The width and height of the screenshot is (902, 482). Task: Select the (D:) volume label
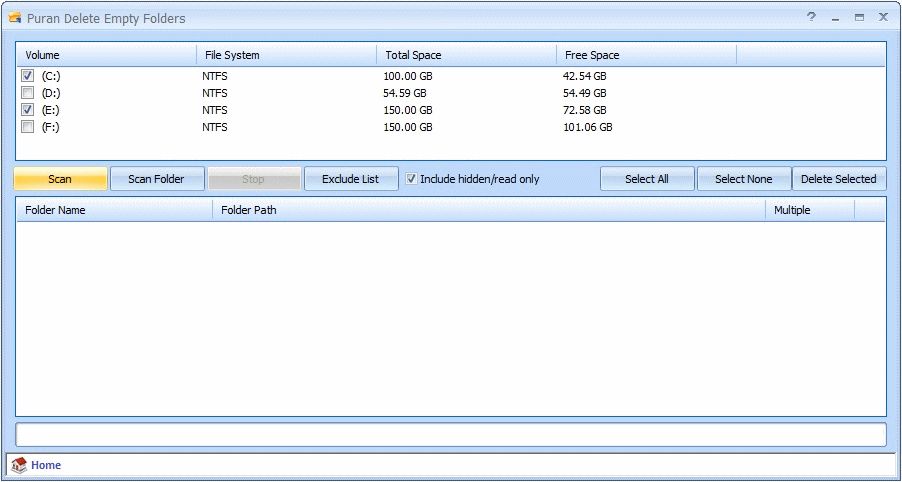tap(51, 93)
